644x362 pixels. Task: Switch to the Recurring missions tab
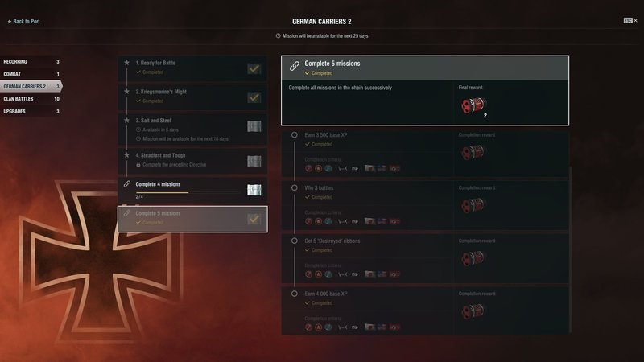point(31,62)
